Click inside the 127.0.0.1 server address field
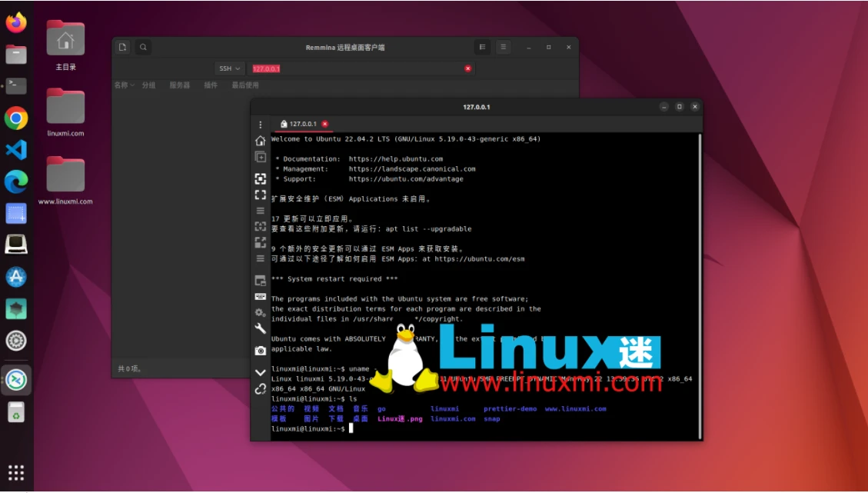868x493 pixels. pos(346,68)
